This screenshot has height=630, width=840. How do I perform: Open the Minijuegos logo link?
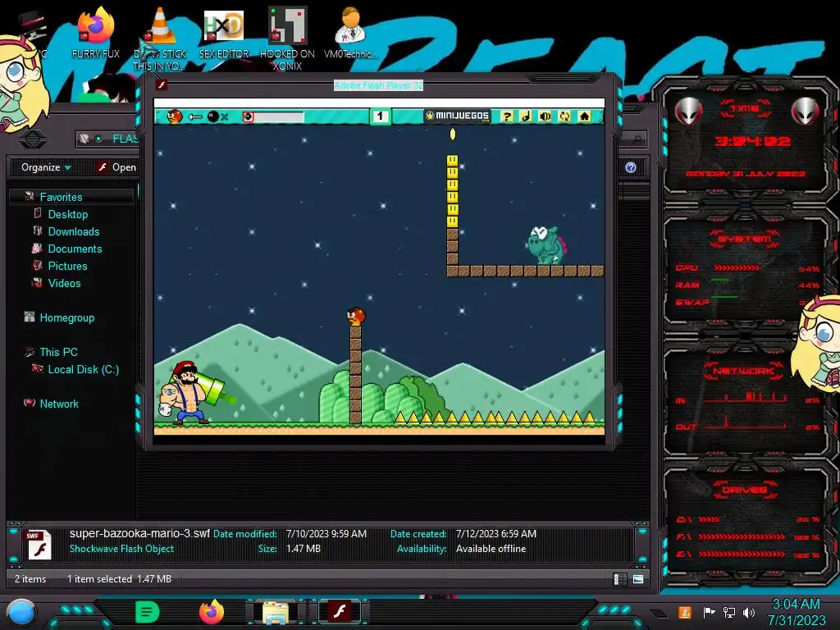click(458, 116)
